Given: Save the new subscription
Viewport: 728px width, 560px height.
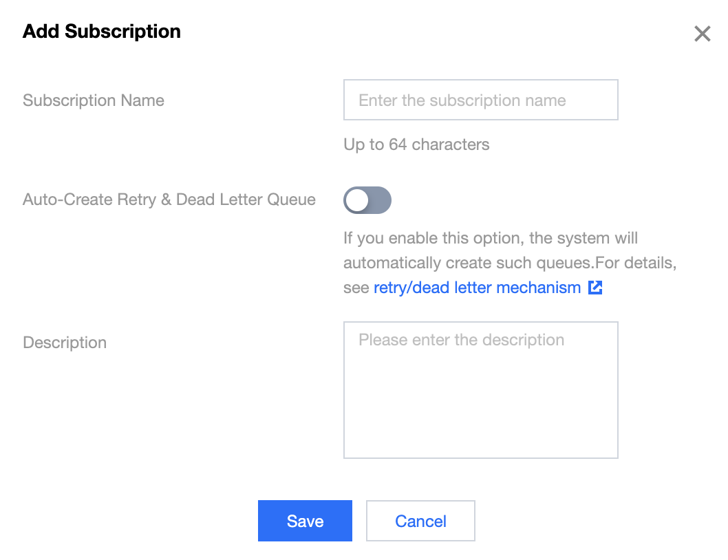Looking at the screenshot, I should click(305, 521).
